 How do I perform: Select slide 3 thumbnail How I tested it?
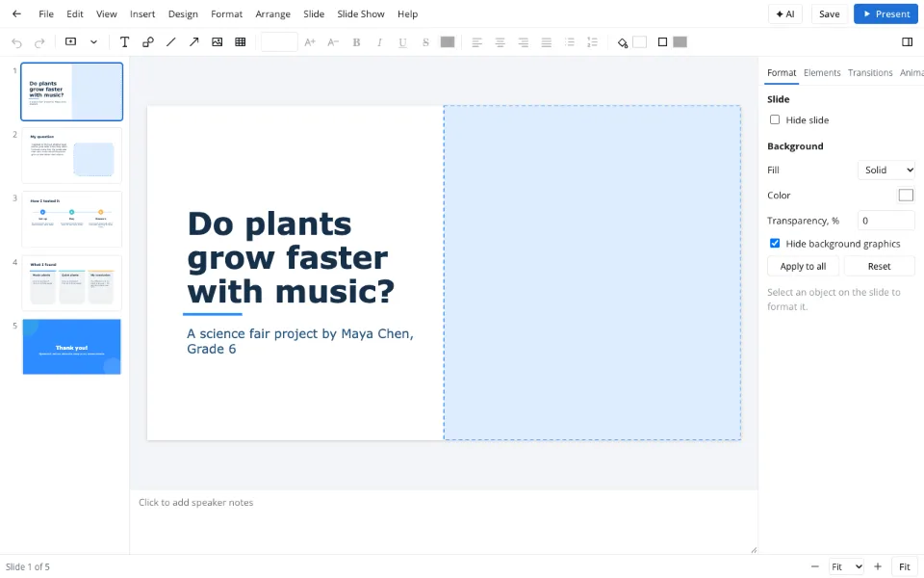[72, 220]
